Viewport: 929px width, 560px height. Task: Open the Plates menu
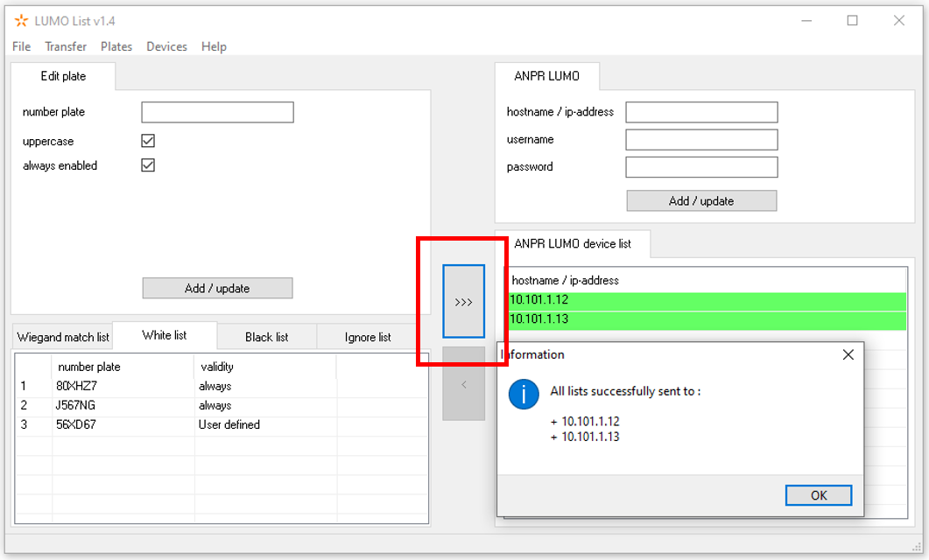coord(116,46)
